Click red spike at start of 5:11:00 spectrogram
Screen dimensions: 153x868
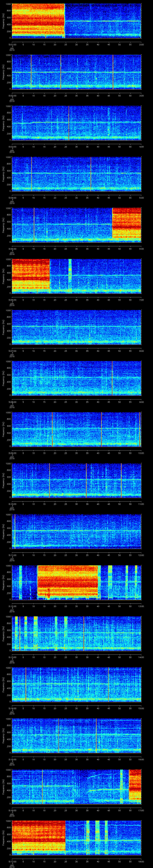[x=15, y=531]
